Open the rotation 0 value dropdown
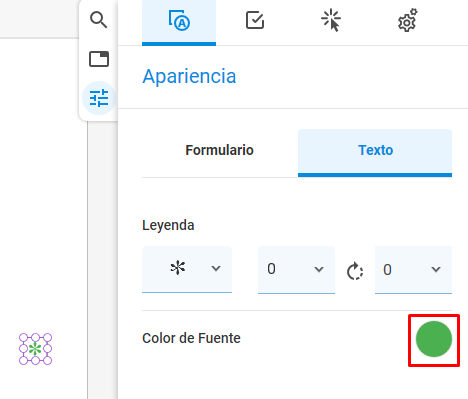The height and width of the screenshot is (399, 468). point(413,270)
